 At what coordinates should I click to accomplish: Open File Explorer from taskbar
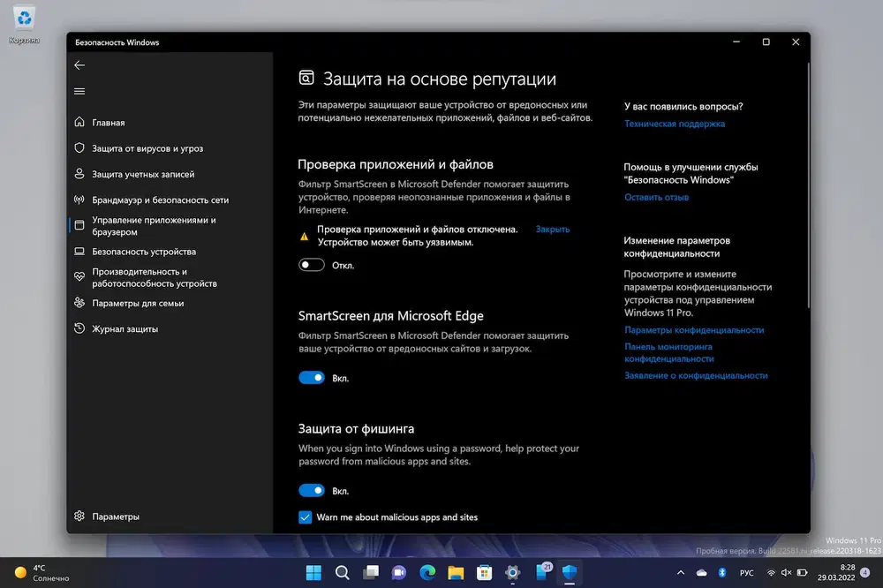pos(456,573)
